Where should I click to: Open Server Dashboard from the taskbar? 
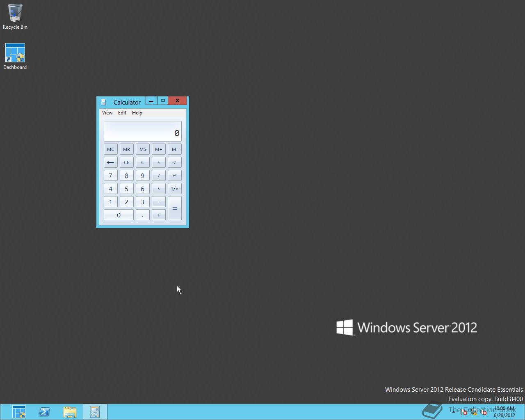coord(19,412)
